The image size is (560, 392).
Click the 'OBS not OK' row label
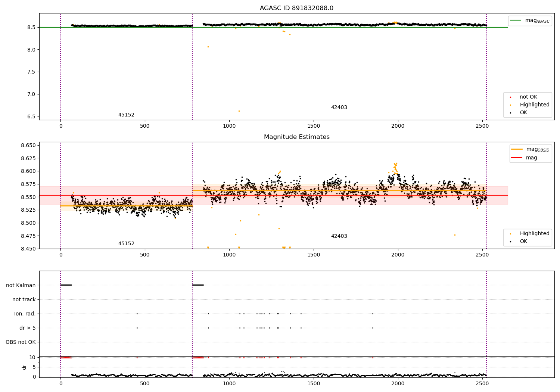click(21, 342)
